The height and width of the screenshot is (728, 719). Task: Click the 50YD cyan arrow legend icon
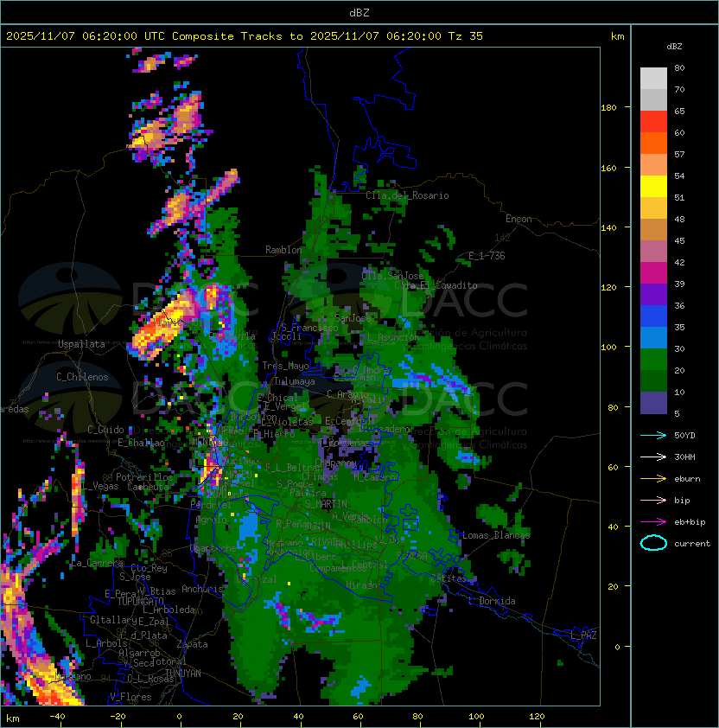coord(653,435)
